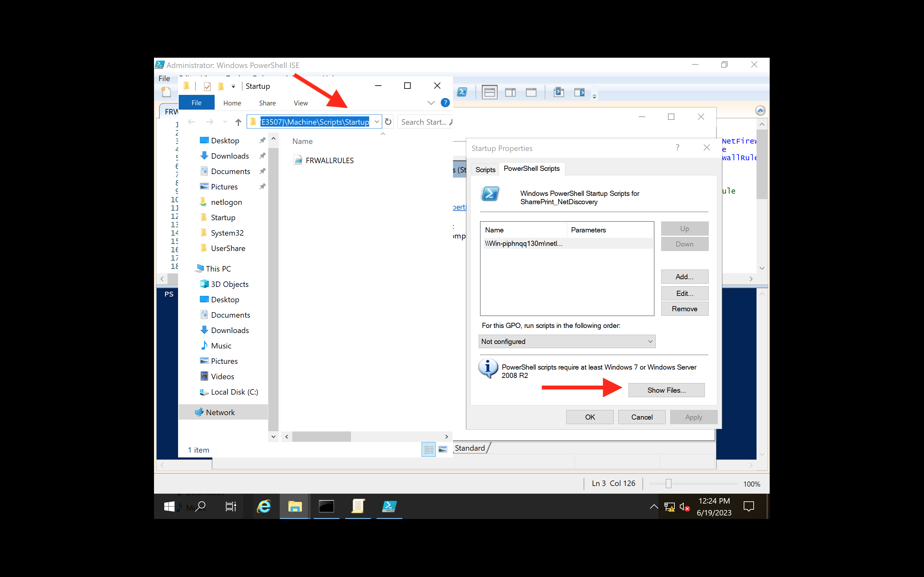The height and width of the screenshot is (577, 924).
Task: Expand the Explorer ribbon chevron
Action: (431, 103)
